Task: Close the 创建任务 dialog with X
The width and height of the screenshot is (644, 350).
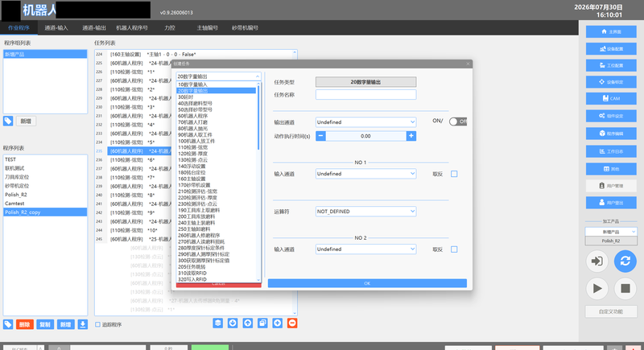Action: (x=468, y=64)
